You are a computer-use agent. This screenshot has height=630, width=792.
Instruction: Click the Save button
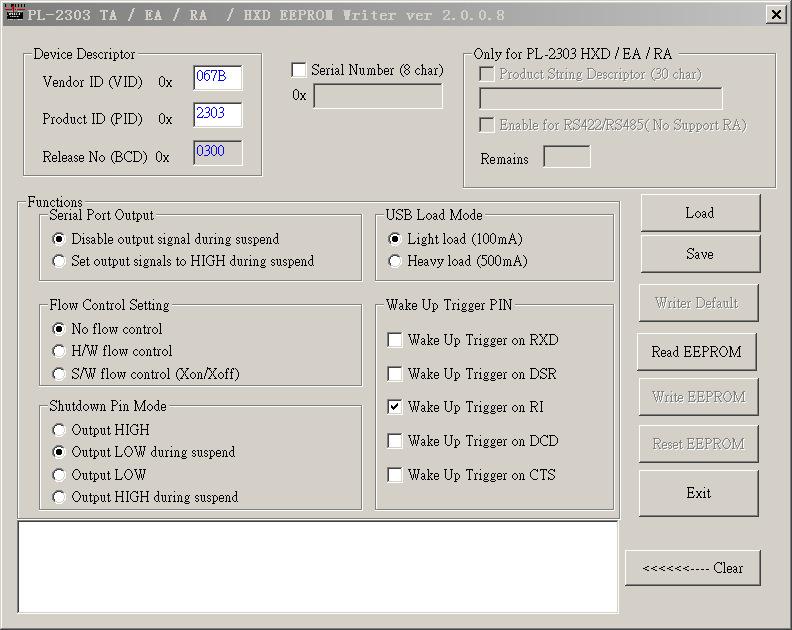pos(700,254)
